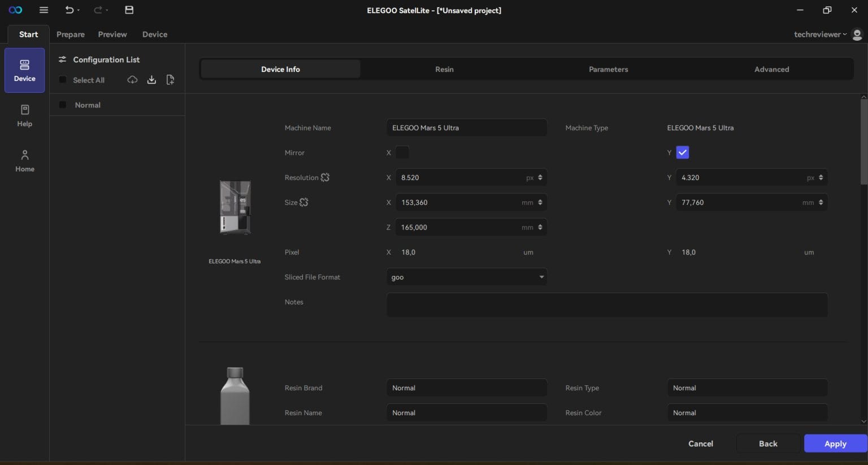Click the export configuration file icon
Image resolution: width=868 pixels, height=465 pixels.
170,80
